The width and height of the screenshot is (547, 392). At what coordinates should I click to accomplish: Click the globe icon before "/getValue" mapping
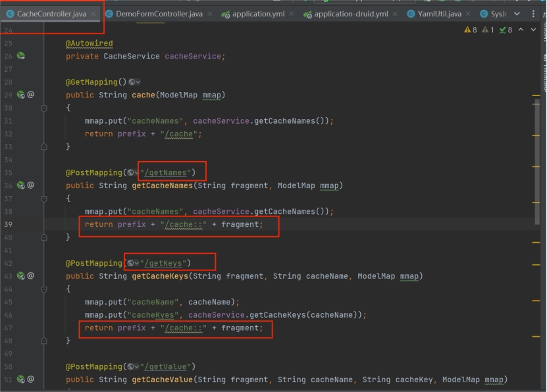pyautogui.click(x=132, y=366)
